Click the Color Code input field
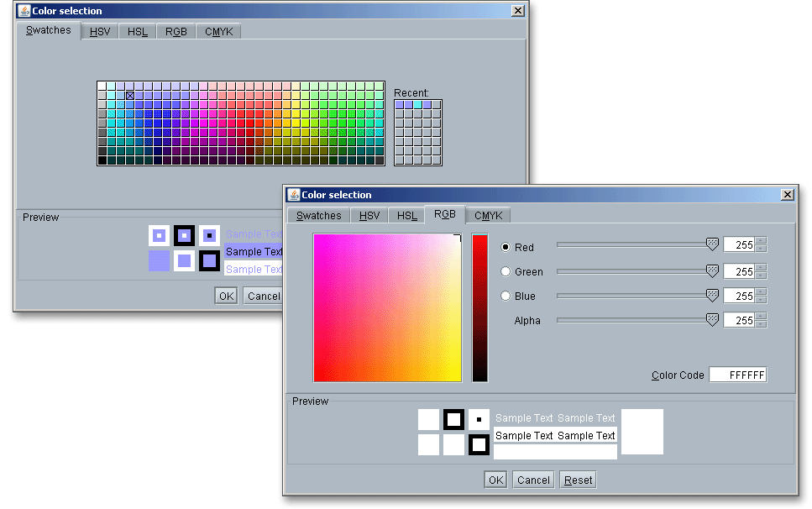 pyautogui.click(x=737, y=375)
